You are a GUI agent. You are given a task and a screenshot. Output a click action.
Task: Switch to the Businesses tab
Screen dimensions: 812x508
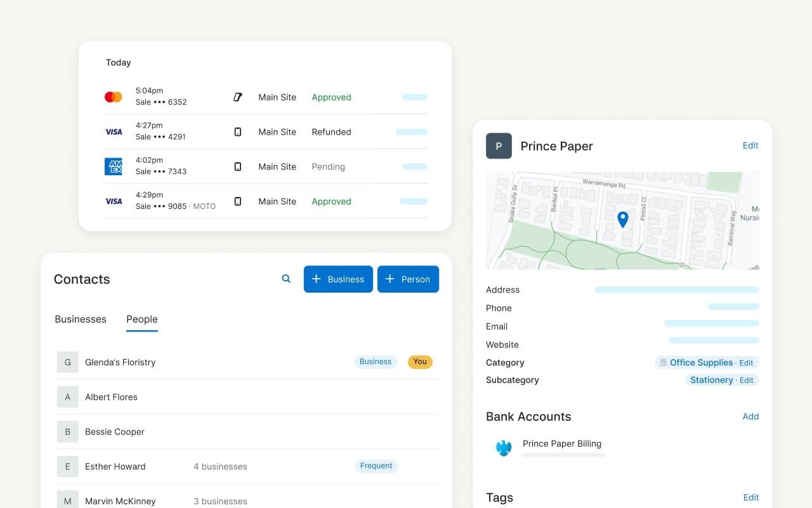pyautogui.click(x=80, y=319)
